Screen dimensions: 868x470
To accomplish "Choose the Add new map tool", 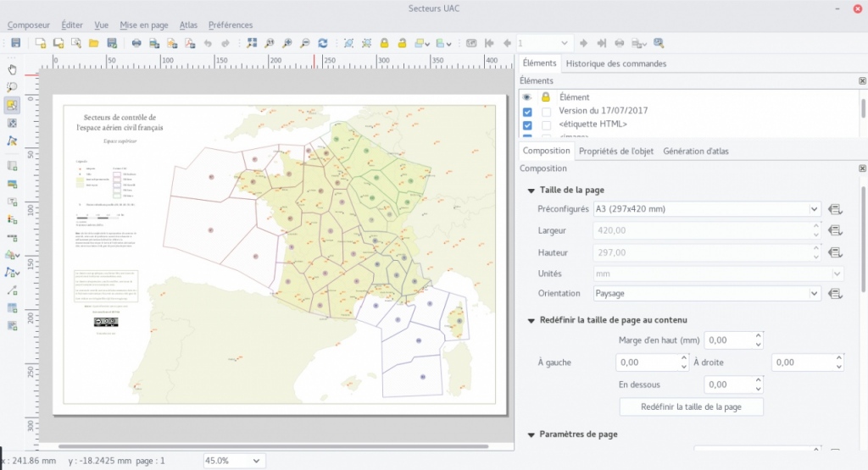I will click(12, 166).
